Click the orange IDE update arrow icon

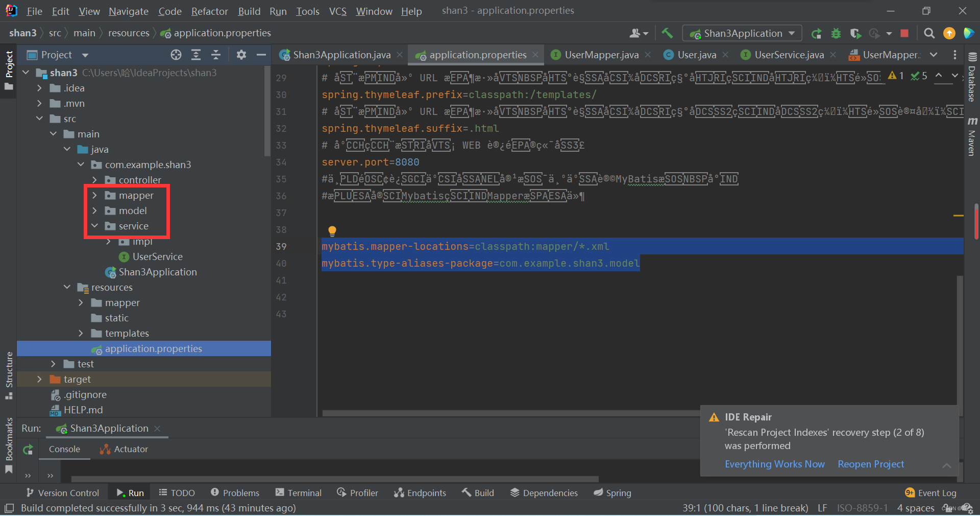(949, 33)
